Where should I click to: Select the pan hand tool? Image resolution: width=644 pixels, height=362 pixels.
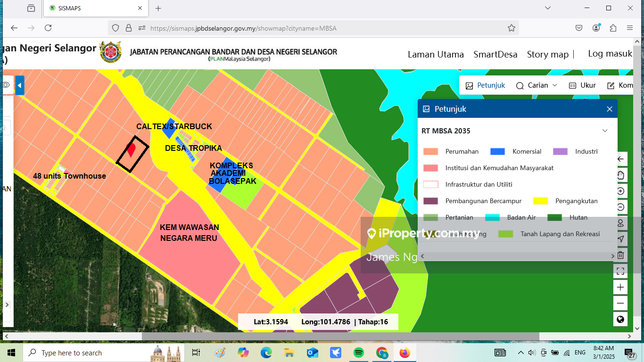[620, 175]
